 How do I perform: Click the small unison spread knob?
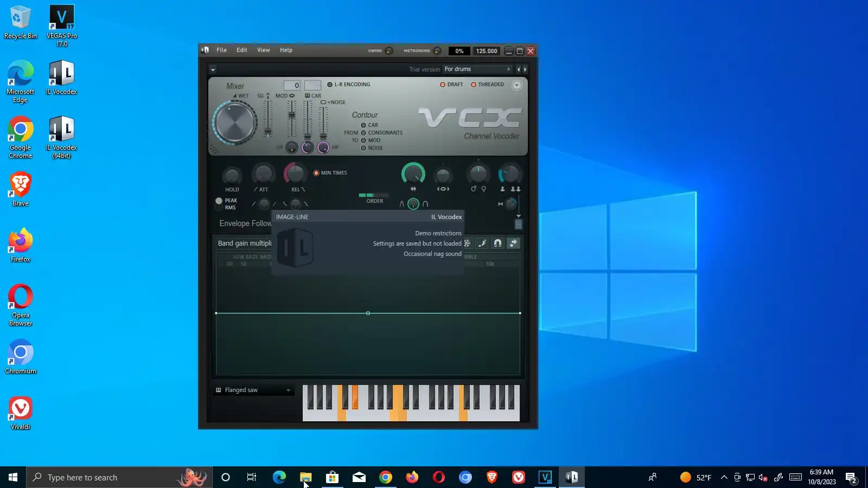pos(510,204)
